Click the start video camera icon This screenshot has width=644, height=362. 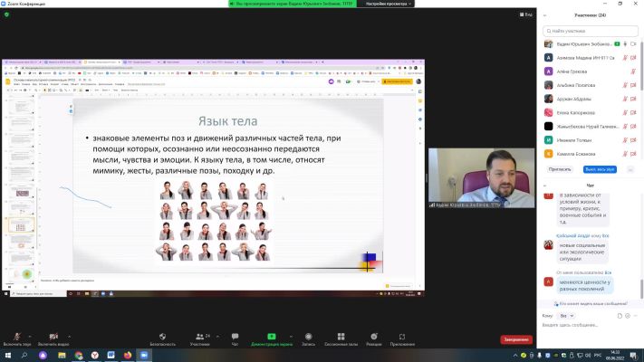53,337
